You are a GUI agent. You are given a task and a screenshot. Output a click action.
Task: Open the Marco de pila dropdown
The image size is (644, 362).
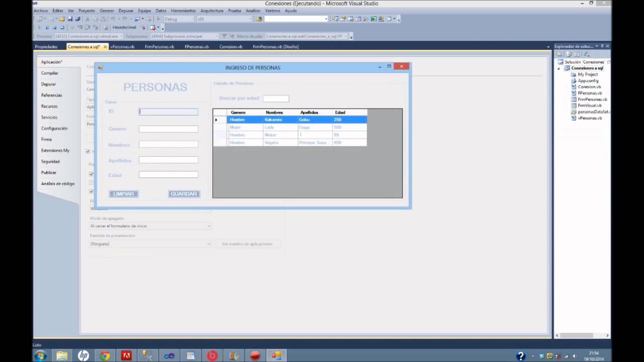(x=346, y=36)
